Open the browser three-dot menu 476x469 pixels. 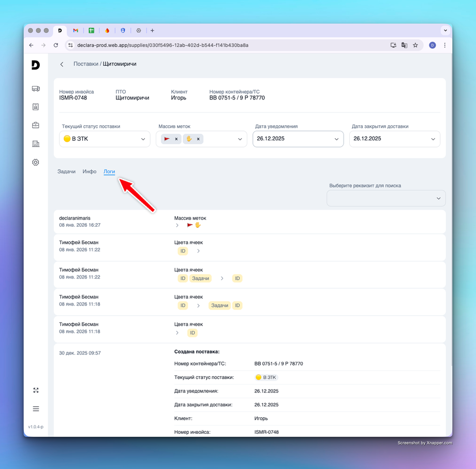point(445,45)
